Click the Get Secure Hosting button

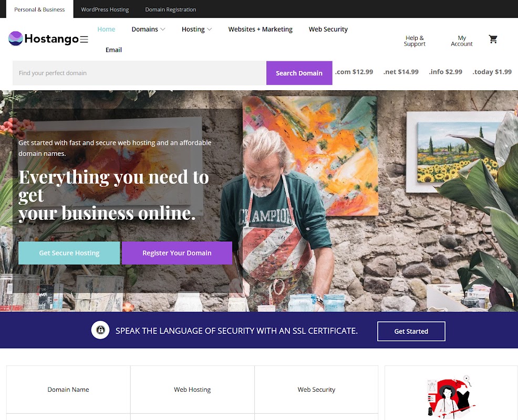(x=69, y=253)
